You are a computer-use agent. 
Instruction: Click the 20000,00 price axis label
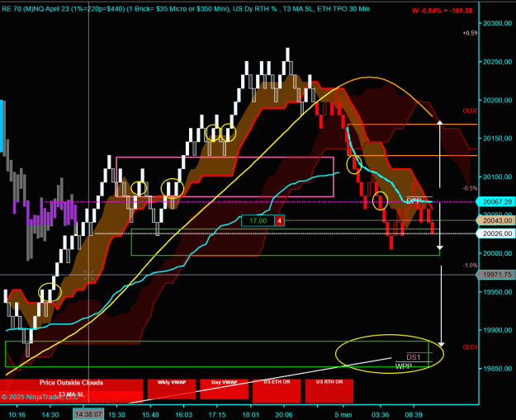click(x=497, y=253)
